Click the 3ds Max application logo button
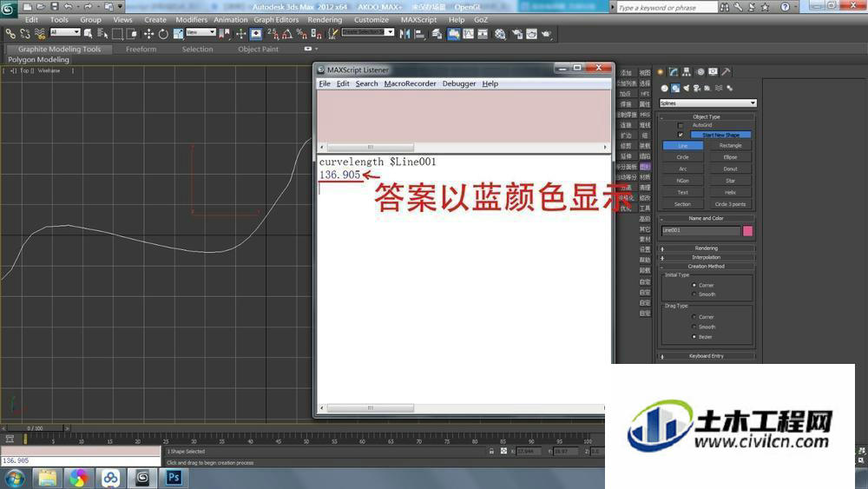Viewport: 868px width, 489px height. click(x=9, y=9)
